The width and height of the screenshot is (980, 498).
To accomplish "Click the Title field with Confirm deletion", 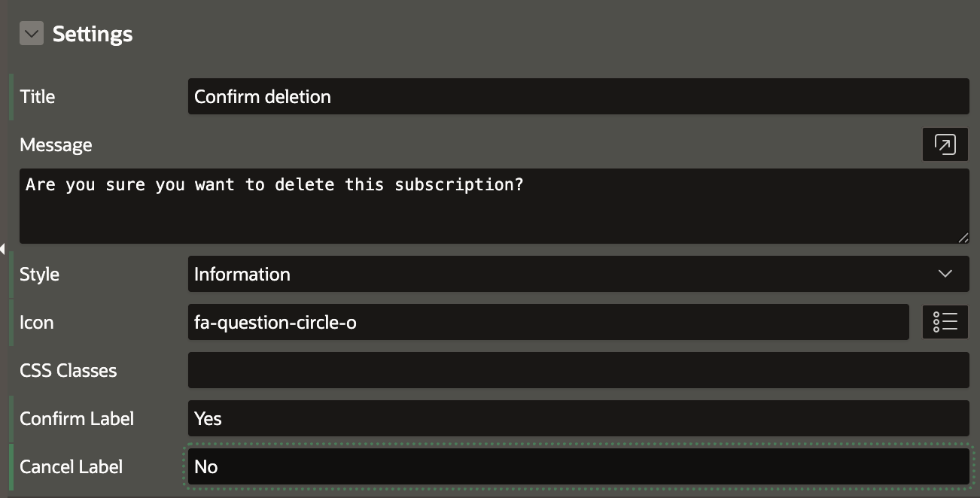I will [x=578, y=96].
